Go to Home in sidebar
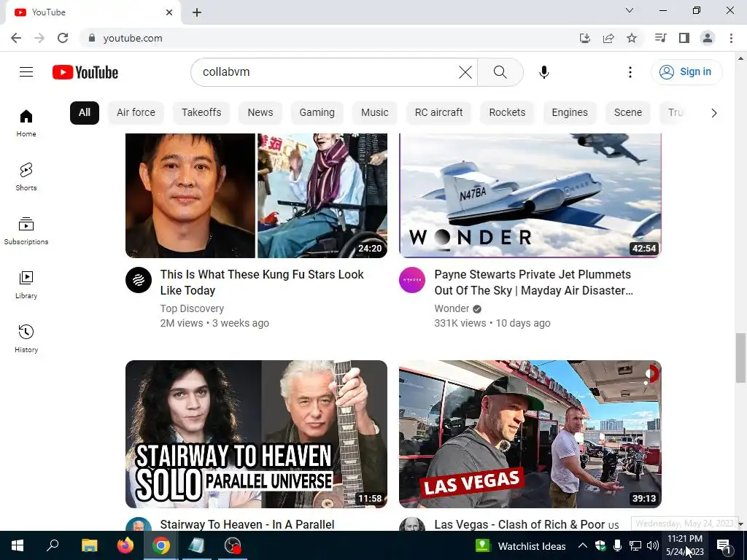 click(x=26, y=122)
